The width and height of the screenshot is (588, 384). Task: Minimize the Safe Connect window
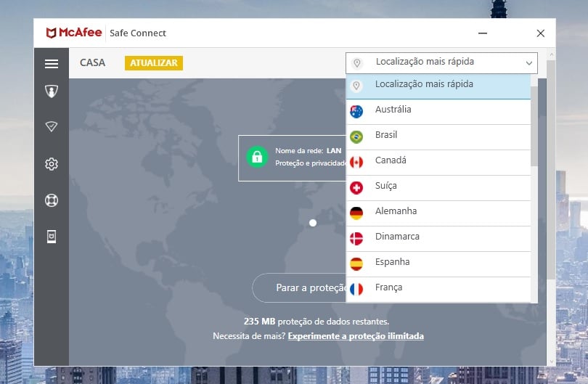tap(483, 33)
